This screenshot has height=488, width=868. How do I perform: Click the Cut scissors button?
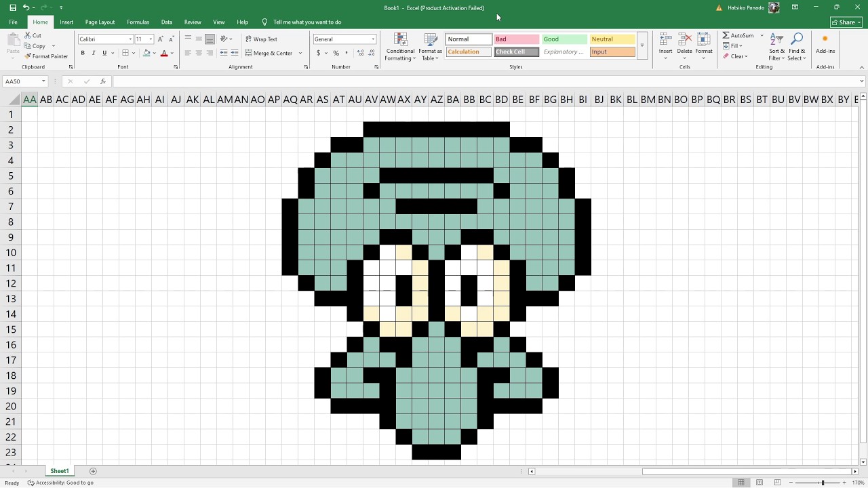point(33,35)
